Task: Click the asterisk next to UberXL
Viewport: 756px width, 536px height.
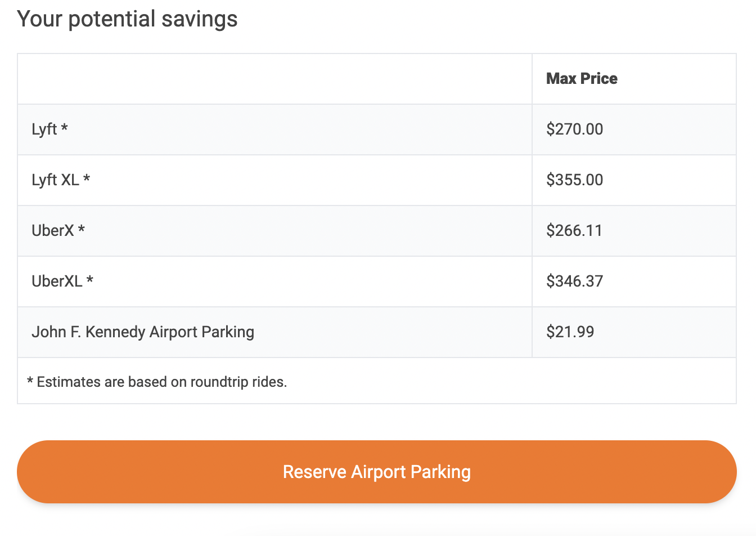Action: point(89,280)
